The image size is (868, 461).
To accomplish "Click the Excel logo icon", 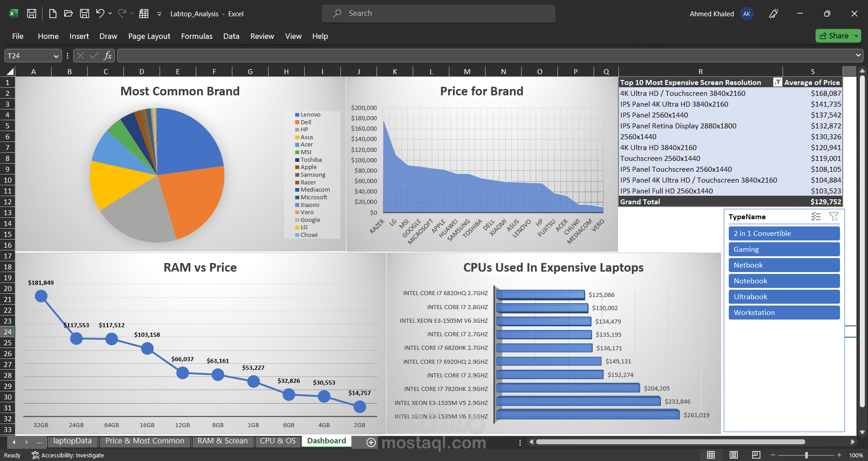I will pos(14,14).
